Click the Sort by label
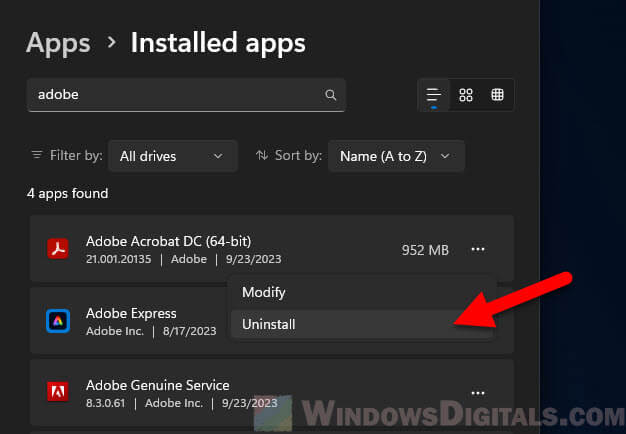This screenshot has width=626, height=434. (298, 155)
